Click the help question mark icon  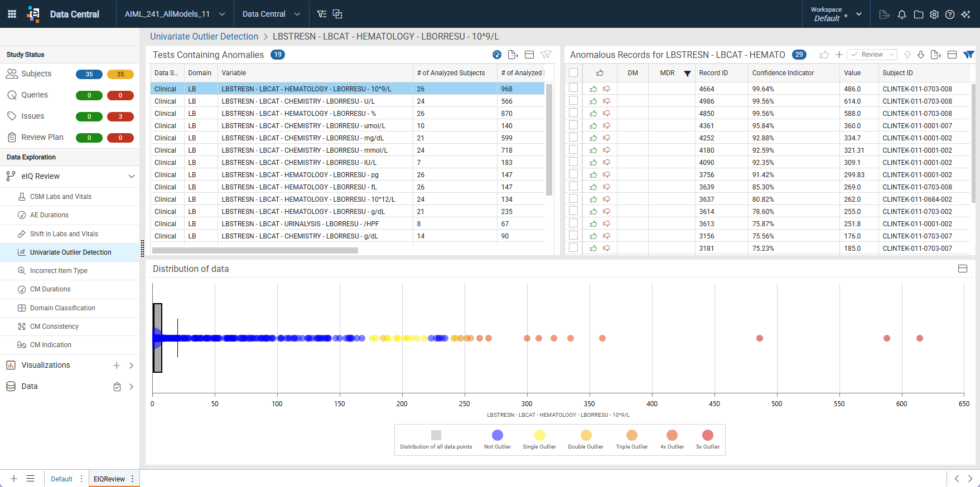(x=950, y=14)
